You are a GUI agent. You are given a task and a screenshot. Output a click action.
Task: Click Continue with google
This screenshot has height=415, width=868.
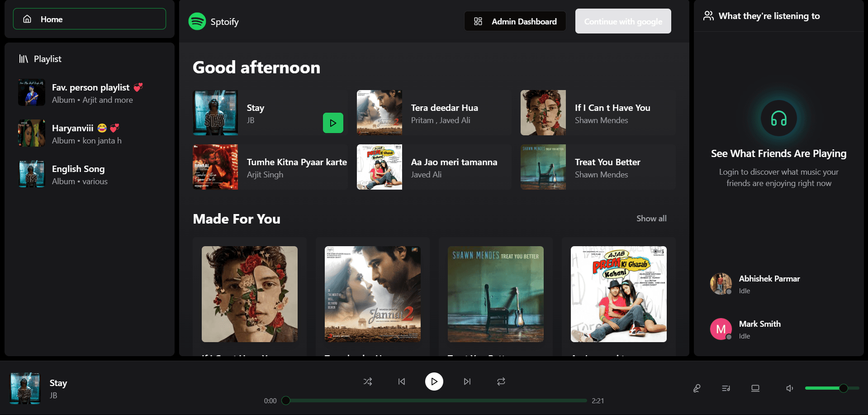click(x=623, y=21)
